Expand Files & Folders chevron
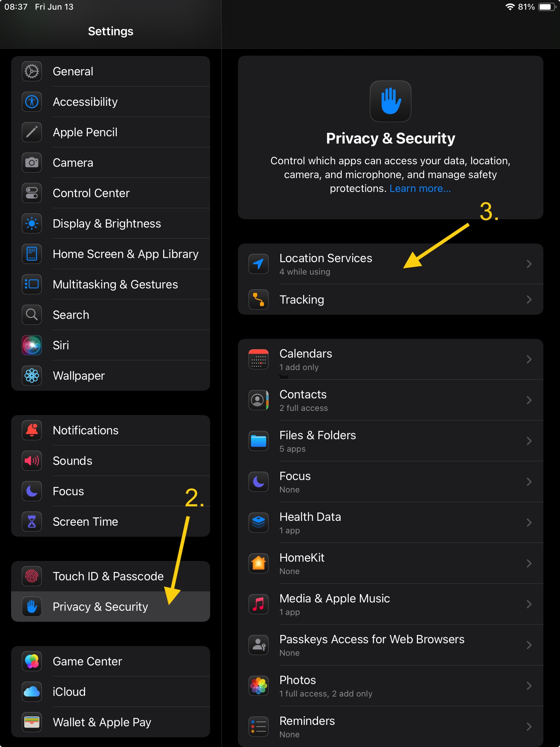 (529, 441)
